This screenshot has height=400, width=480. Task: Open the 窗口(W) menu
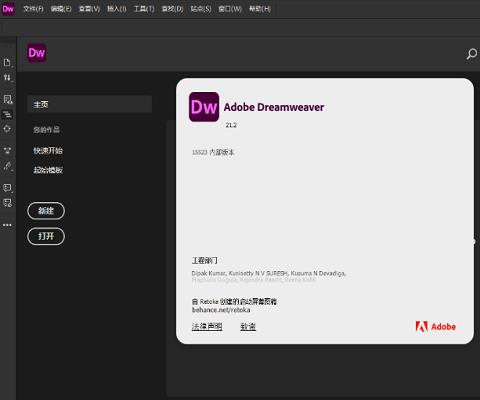[230, 9]
